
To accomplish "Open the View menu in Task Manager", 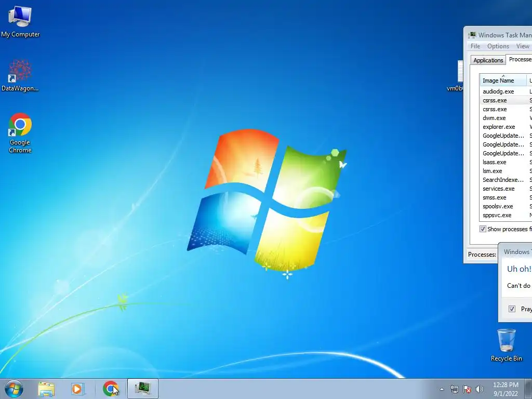I will click(x=523, y=46).
